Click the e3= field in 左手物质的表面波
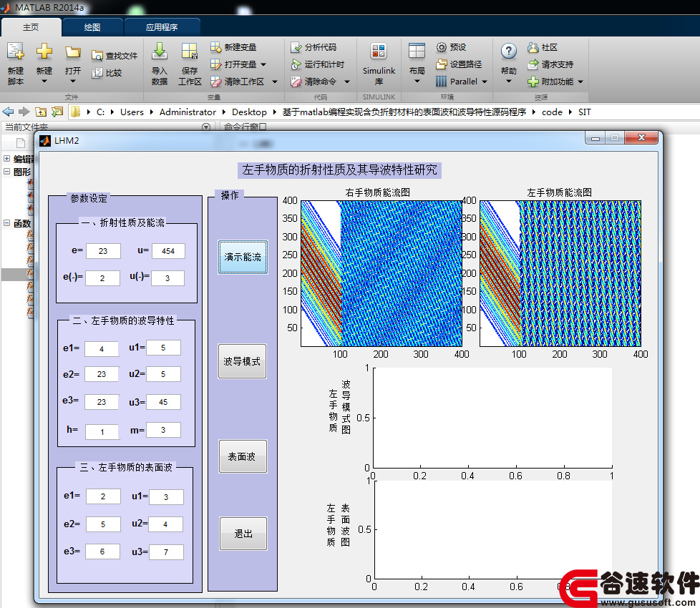The width and height of the screenshot is (700, 608). pyautogui.click(x=102, y=551)
